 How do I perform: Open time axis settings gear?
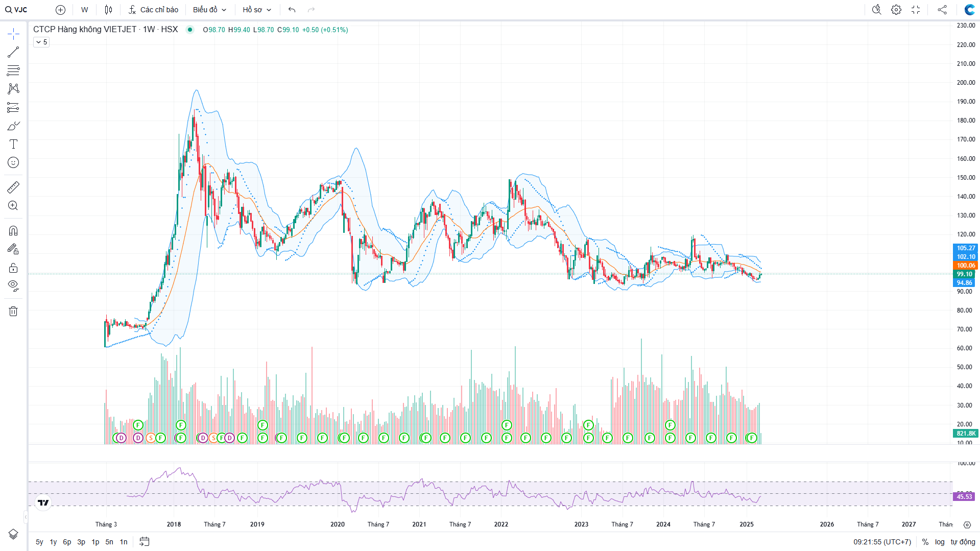[x=967, y=524]
